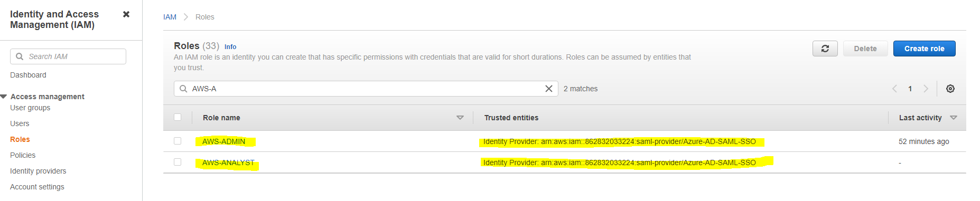Open Policies in the sidebar
The width and height of the screenshot is (980, 201).
click(x=23, y=155)
